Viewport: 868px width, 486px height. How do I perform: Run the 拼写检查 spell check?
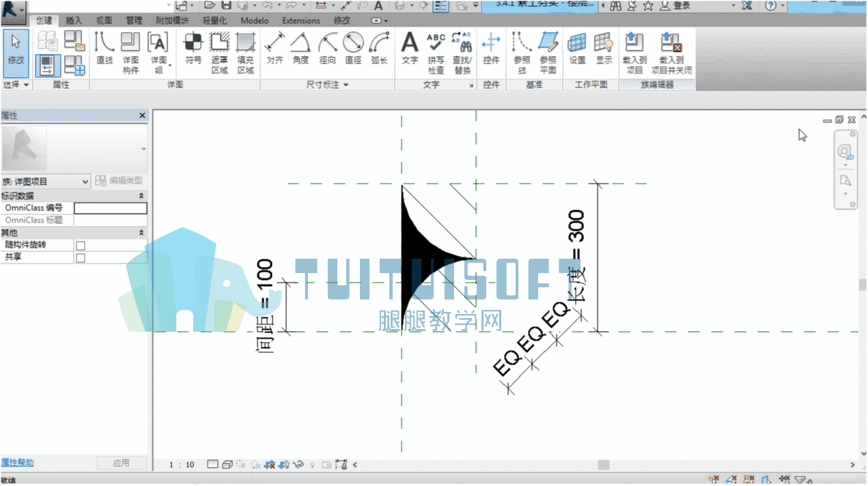coord(436,53)
